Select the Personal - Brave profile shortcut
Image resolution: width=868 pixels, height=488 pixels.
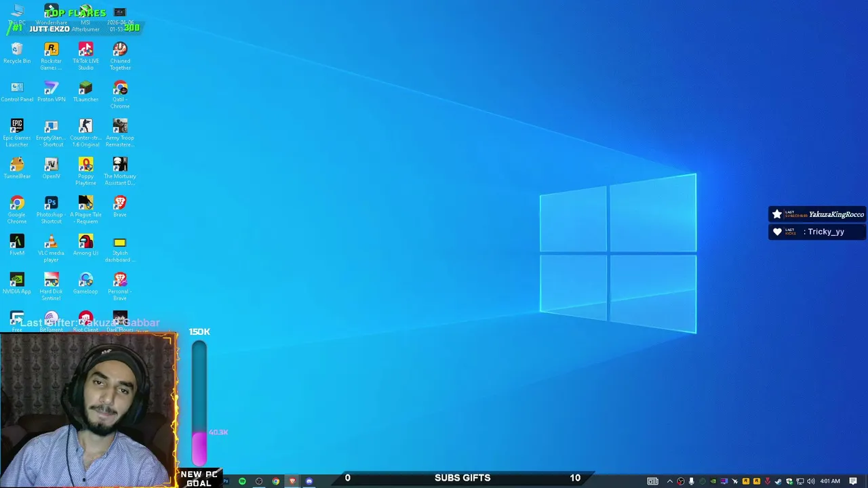pyautogui.click(x=120, y=287)
